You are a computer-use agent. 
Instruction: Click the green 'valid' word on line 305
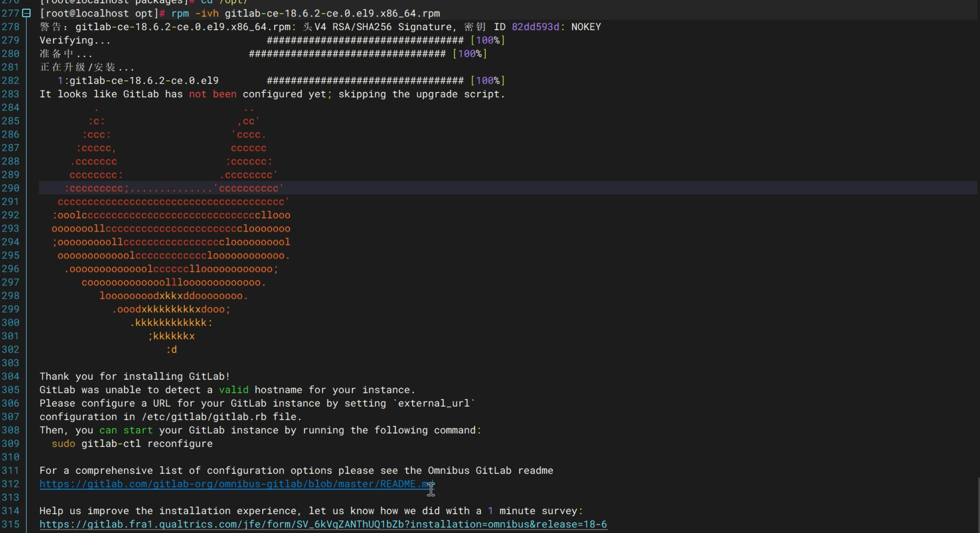(233, 390)
